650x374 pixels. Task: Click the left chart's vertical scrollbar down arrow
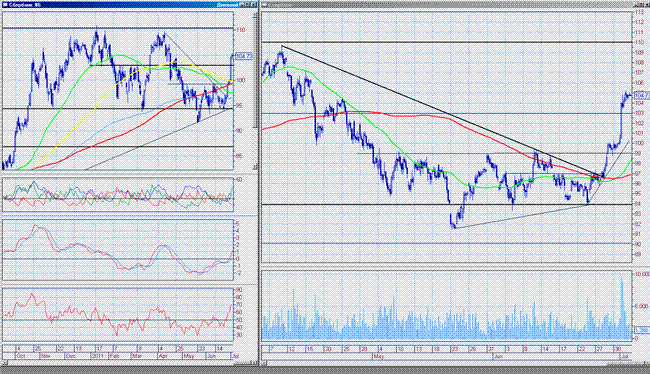pyautogui.click(x=255, y=167)
